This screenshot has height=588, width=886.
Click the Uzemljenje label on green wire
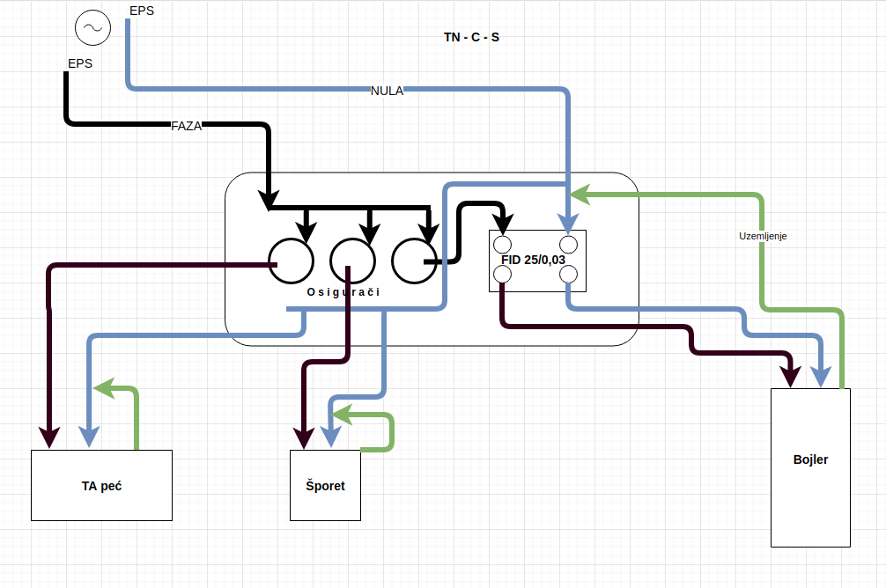(763, 236)
